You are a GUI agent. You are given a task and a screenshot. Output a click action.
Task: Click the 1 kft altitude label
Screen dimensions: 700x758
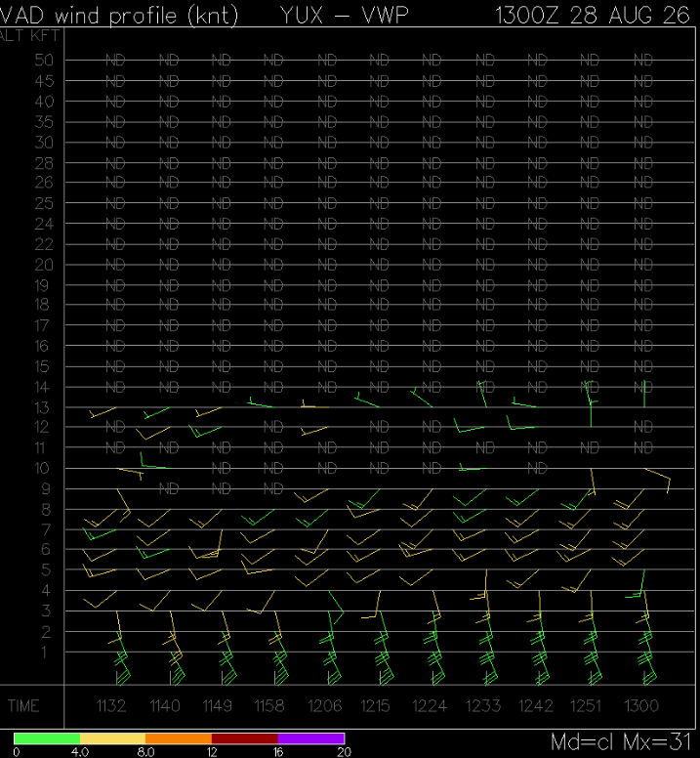pyautogui.click(x=45, y=653)
